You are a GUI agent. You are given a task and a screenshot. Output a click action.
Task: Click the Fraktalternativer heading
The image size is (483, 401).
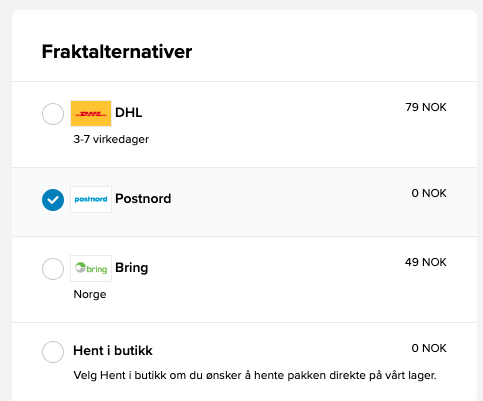coord(117,52)
